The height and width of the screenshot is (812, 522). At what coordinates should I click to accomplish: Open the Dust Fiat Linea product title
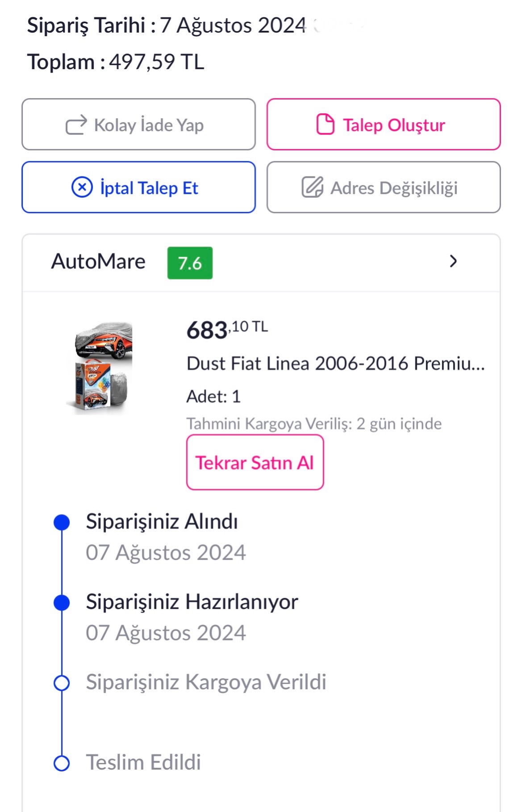point(335,364)
